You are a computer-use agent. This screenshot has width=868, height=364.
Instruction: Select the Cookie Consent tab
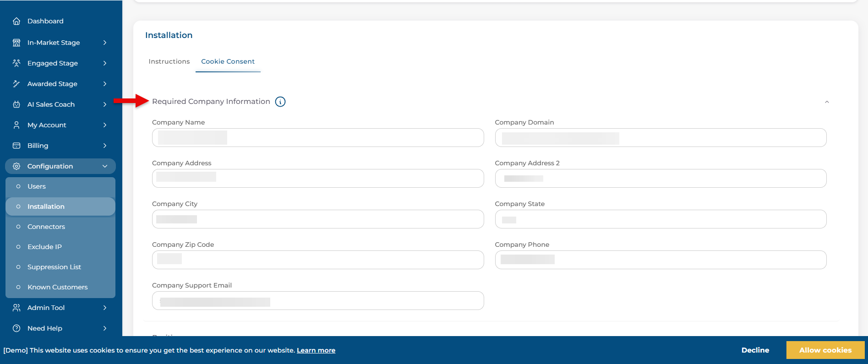[x=228, y=61]
